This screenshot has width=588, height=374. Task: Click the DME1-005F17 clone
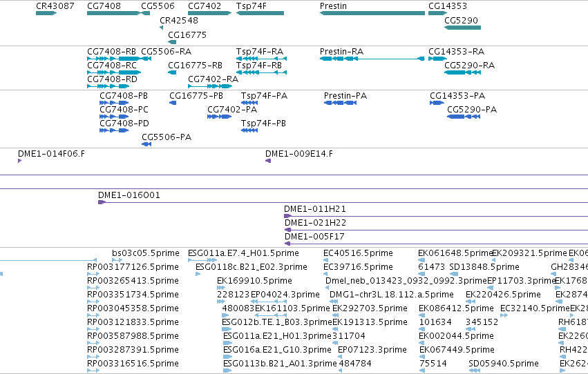click(436, 244)
